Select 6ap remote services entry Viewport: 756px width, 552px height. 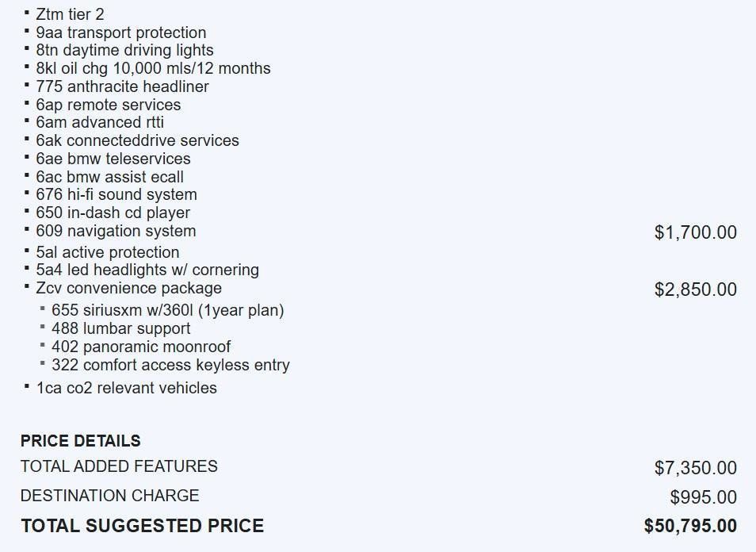pyautogui.click(x=108, y=105)
